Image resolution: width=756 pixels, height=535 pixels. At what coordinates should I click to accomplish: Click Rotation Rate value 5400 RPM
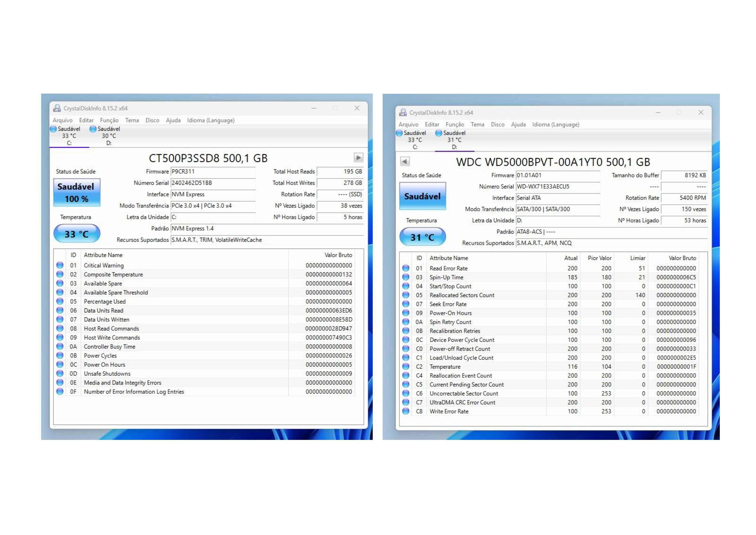click(684, 198)
